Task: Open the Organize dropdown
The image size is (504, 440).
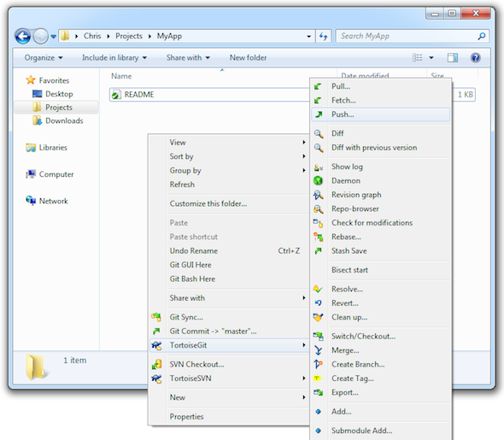Action: click(x=44, y=58)
